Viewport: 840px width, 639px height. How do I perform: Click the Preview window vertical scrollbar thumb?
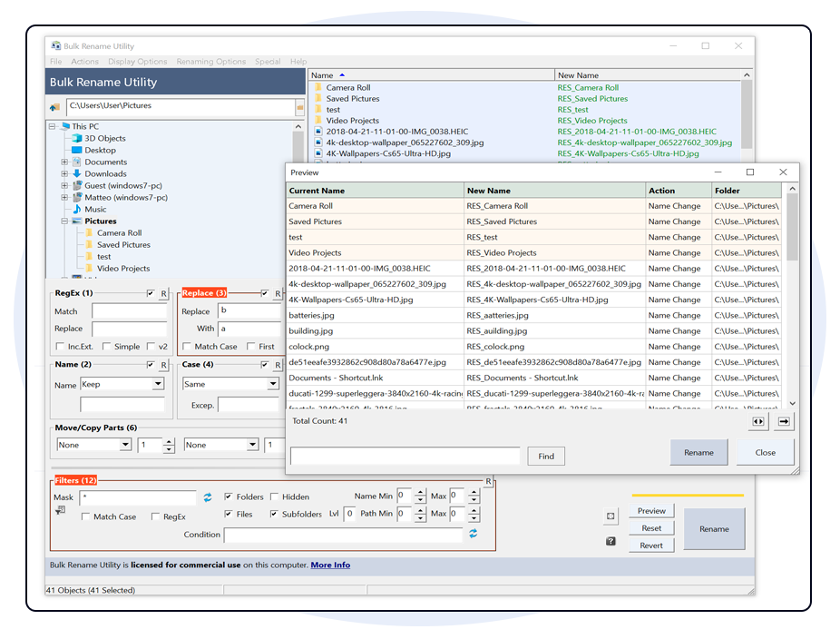tap(792, 226)
